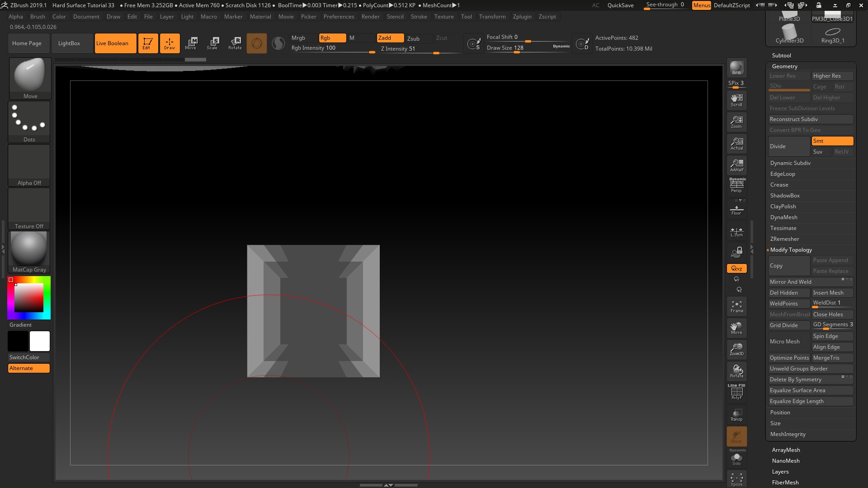868x488 pixels.
Task: Activate the Edit mode icon
Action: coord(148,43)
